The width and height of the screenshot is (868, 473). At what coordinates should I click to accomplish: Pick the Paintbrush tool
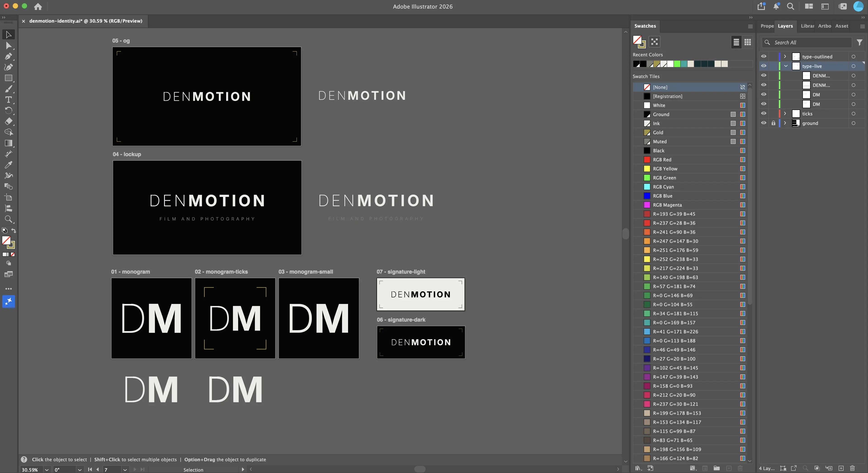click(8, 89)
